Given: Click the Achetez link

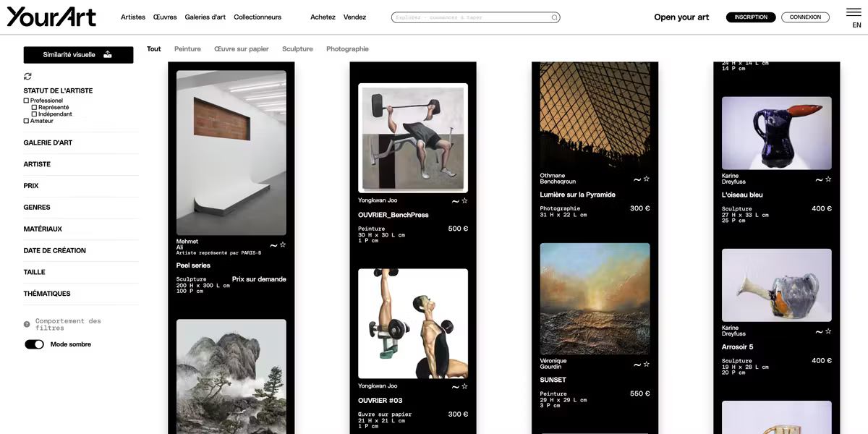Looking at the screenshot, I should 323,17.
